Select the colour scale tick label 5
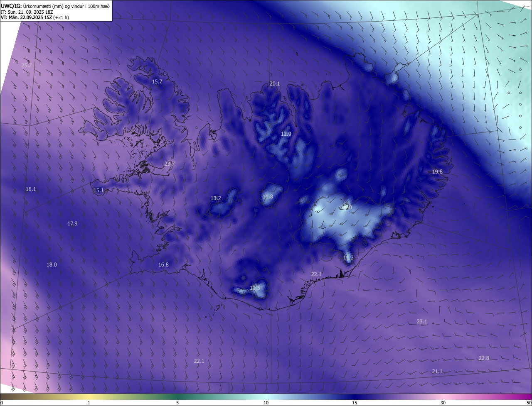This screenshot has width=532, height=406. [177, 403]
